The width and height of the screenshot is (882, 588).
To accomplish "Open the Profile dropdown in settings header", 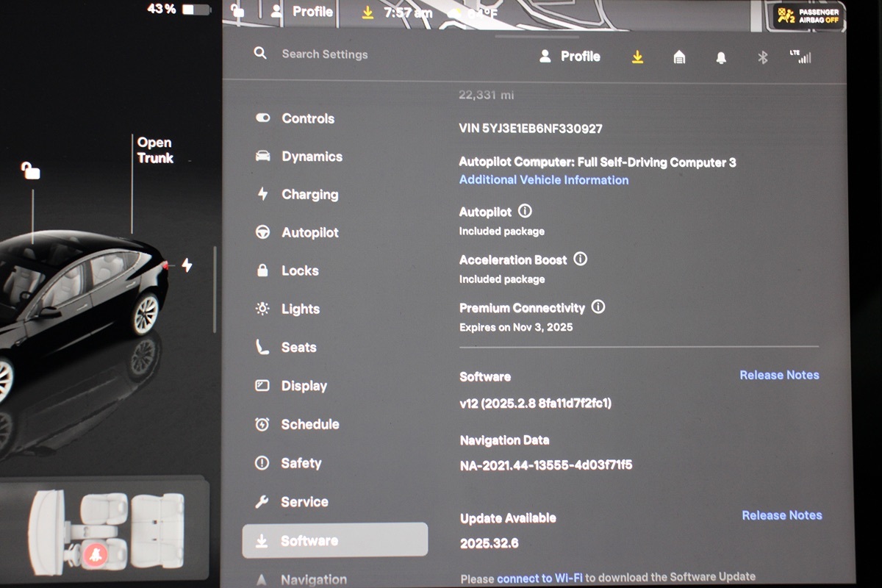I will coord(570,57).
